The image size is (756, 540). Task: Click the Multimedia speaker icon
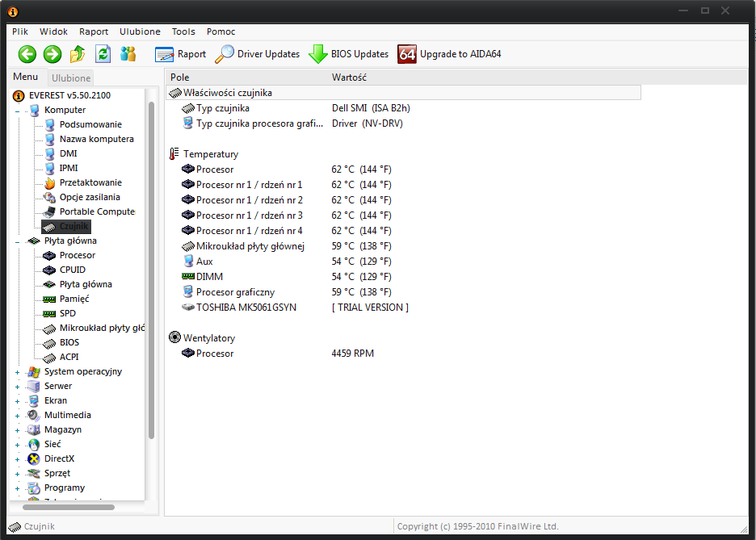point(33,415)
